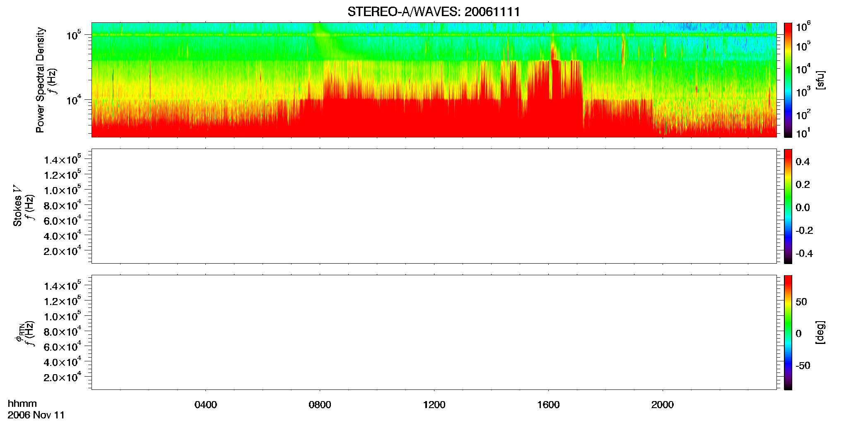The image size is (868, 447).
Task: Select the empty φRTN plot panel
Action: pos(434,332)
